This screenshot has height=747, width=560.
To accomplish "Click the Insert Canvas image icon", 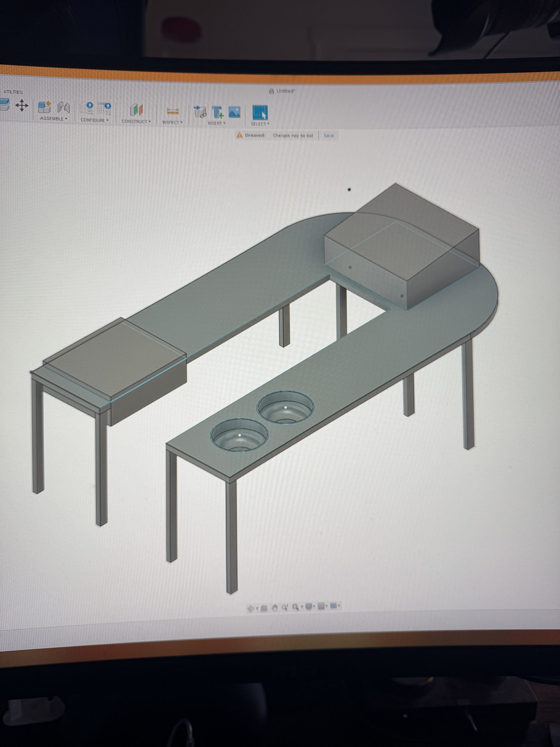I will [x=234, y=112].
